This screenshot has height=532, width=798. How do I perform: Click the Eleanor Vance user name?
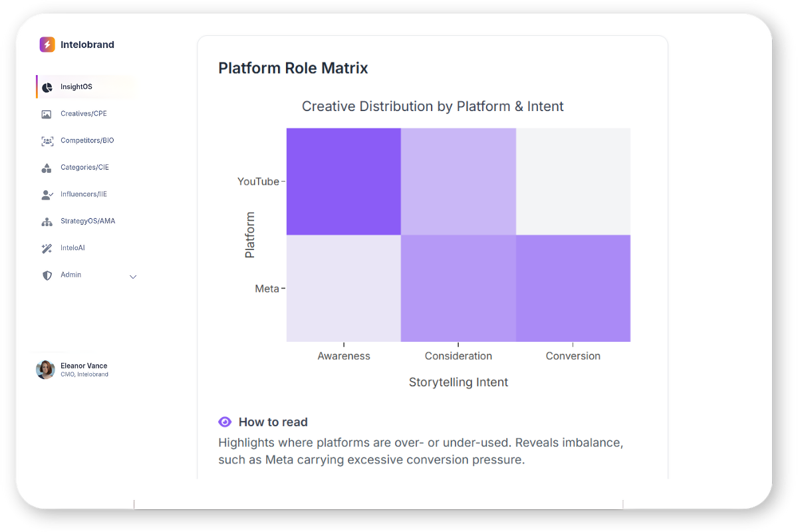pyautogui.click(x=84, y=366)
